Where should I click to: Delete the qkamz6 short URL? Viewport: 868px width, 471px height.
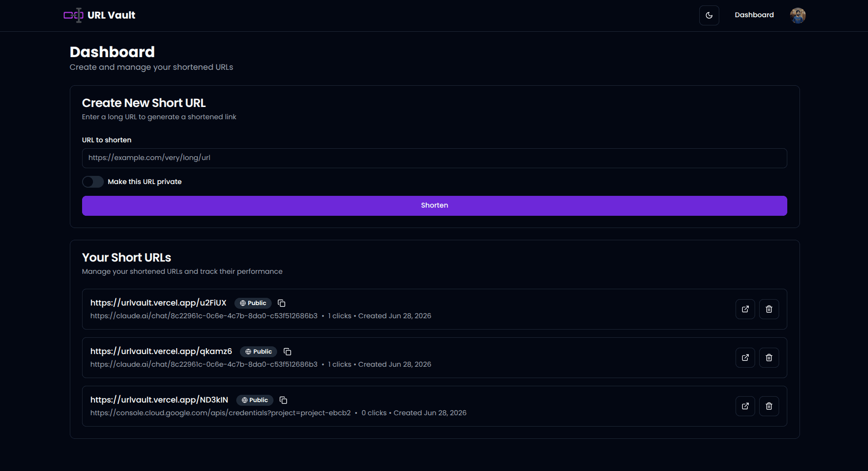[x=769, y=358]
